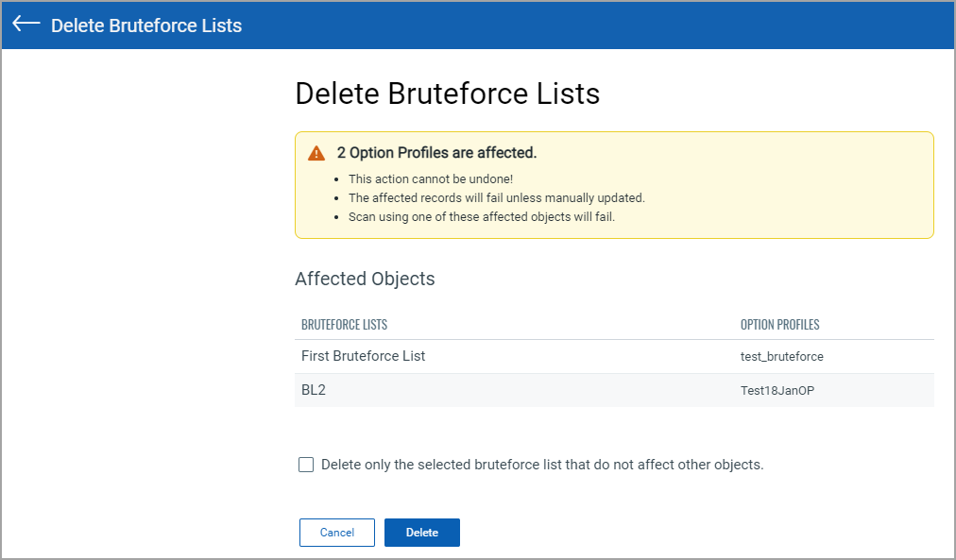Select the back navigation icon beside Delete Bruteforce Lists

click(x=25, y=25)
